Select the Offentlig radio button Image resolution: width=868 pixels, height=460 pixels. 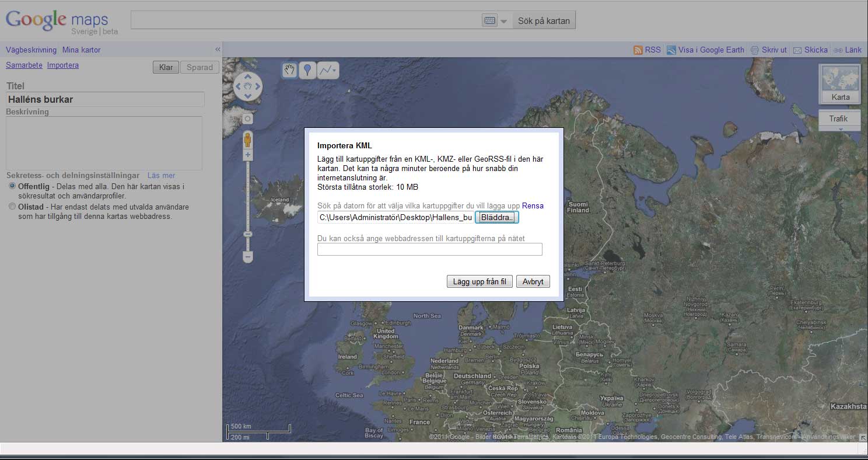tap(12, 186)
